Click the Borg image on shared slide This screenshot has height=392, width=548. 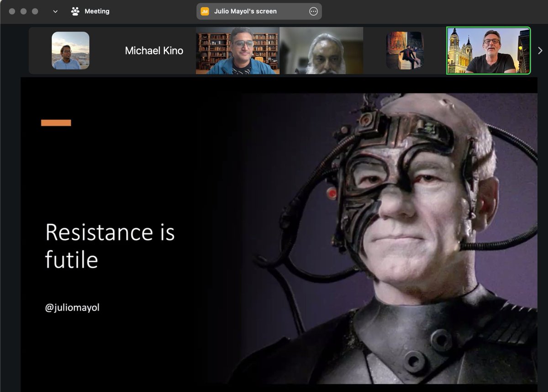pos(384,238)
